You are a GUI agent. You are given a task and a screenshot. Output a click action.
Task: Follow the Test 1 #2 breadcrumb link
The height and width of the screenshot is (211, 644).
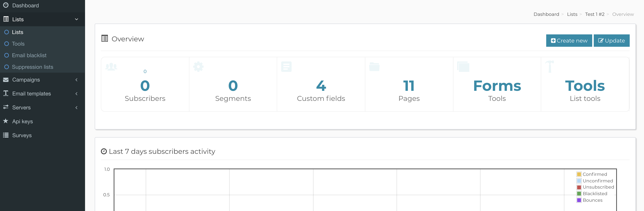pos(595,14)
